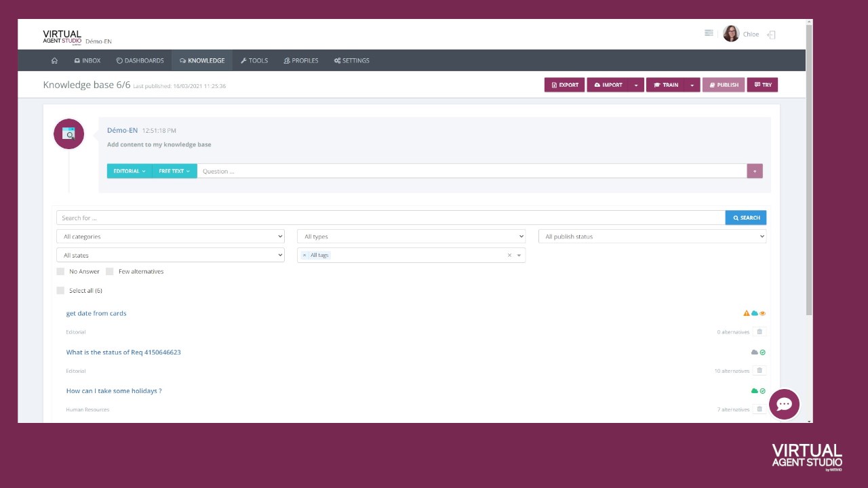Select the Knowledge menu tab
This screenshot has width=868, height=488.
[x=202, y=60]
